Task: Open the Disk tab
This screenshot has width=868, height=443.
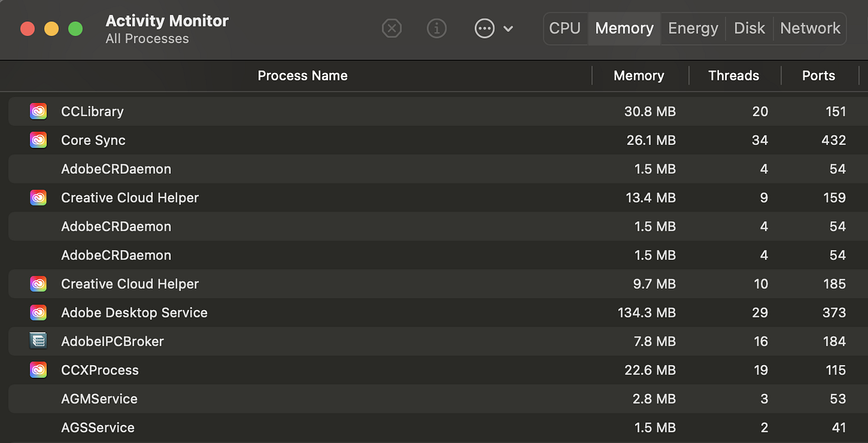Action: click(x=749, y=28)
